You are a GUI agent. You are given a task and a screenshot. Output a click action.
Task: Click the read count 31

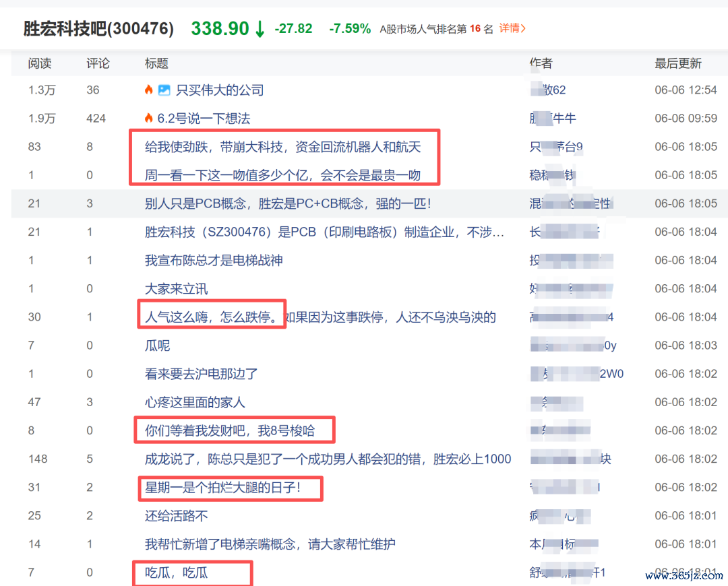coord(34,487)
